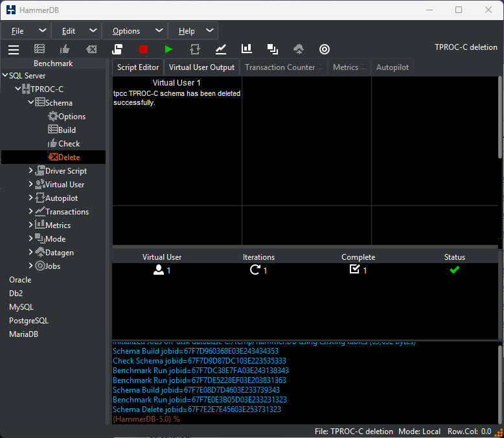The width and height of the screenshot is (504, 438).
Task: Click the Help menu dropdown arrow
Action: 210,30
